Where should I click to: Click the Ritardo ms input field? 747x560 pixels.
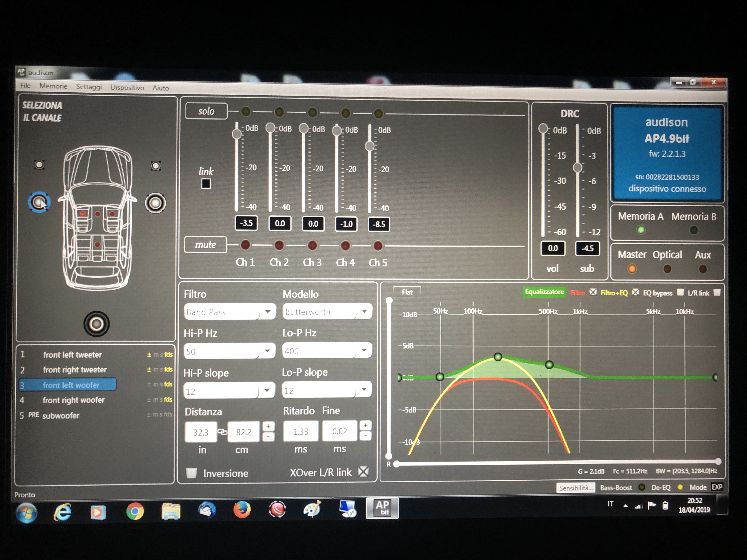pos(301,431)
